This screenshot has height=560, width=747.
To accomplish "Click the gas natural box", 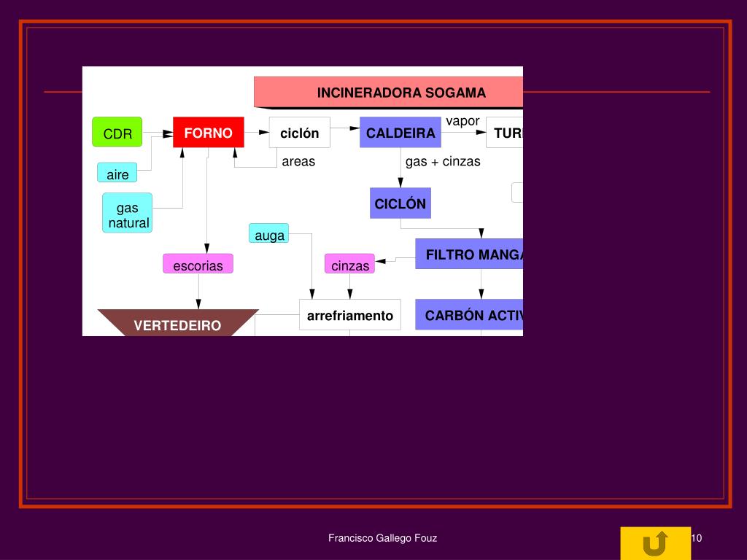I will 127,213.
